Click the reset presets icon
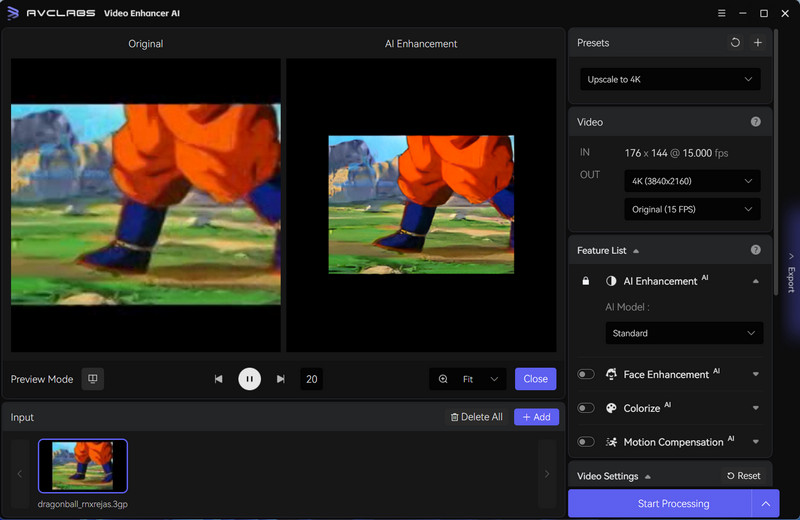 tap(735, 43)
